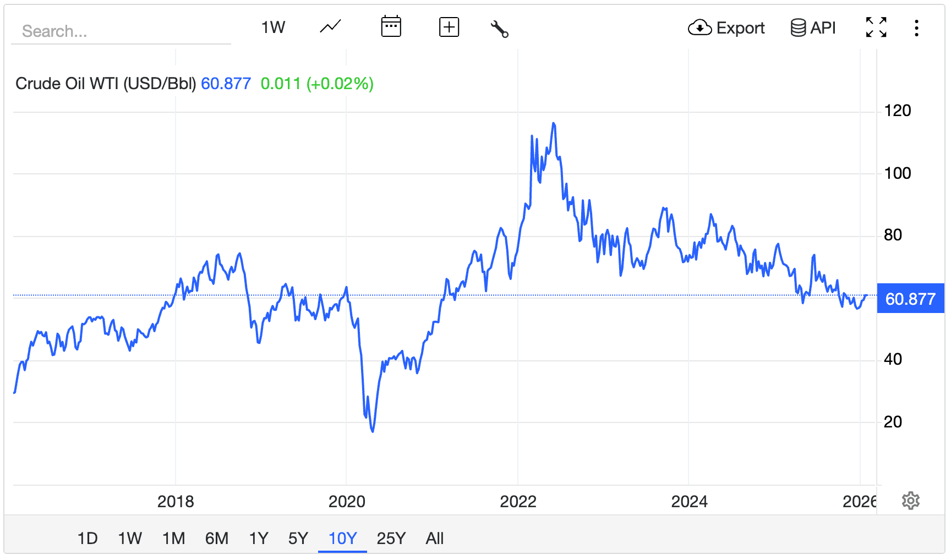The height and width of the screenshot is (560, 951).
Task: Select the 1D time range
Action: click(x=88, y=538)
